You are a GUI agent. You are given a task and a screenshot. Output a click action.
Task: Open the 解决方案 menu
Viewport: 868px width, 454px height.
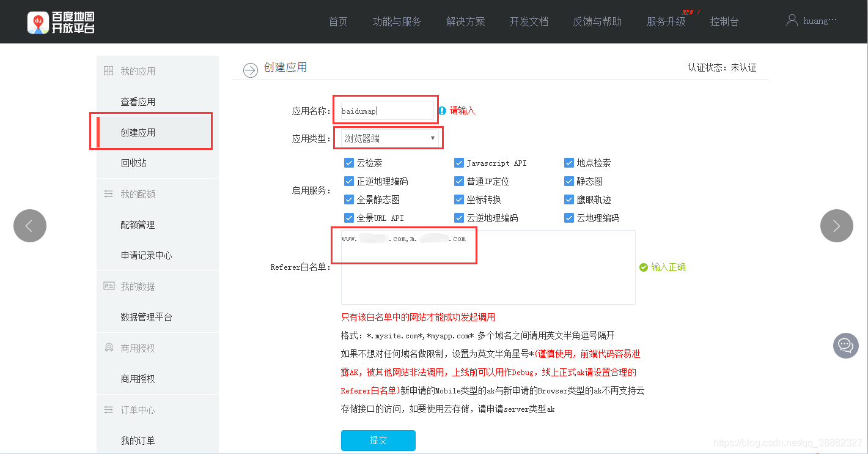[466, 21]
